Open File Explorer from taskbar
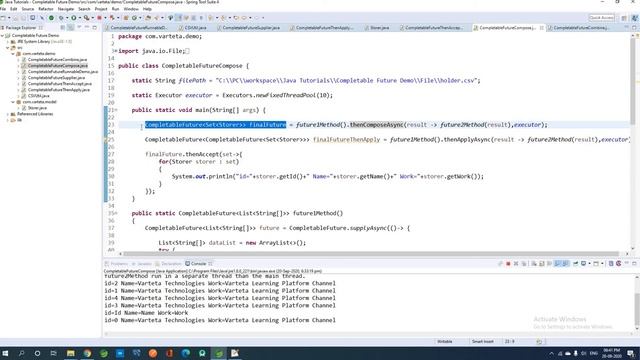The image size is (640, 360). point(71,353)
